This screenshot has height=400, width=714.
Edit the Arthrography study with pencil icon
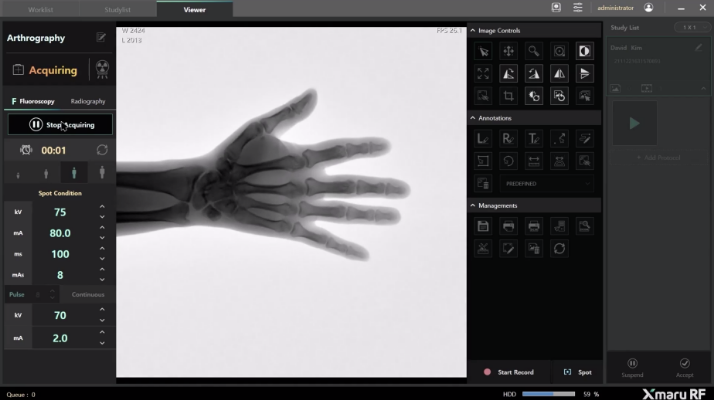click(101, 37)
